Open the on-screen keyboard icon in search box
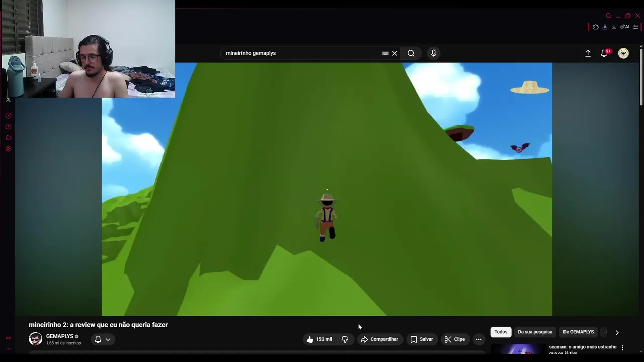The width and height of the screenshot is (644, 362). pos(385,53)
